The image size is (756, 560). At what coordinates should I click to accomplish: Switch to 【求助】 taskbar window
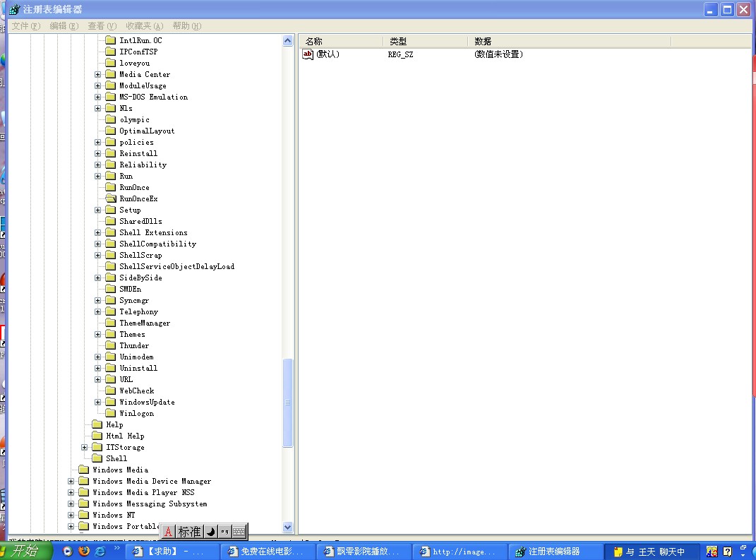[172, 552]
